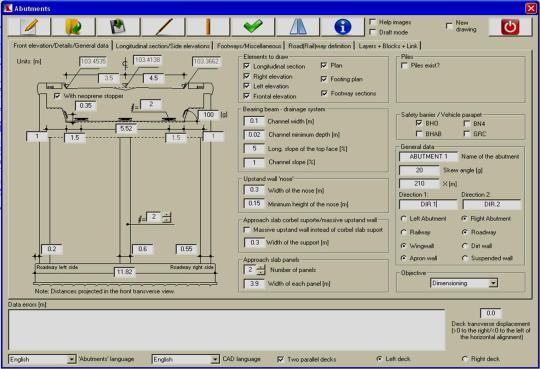Click the Deck transverse displacement field
The width and height of the screenshot is (540, 369).
(490, 313)
